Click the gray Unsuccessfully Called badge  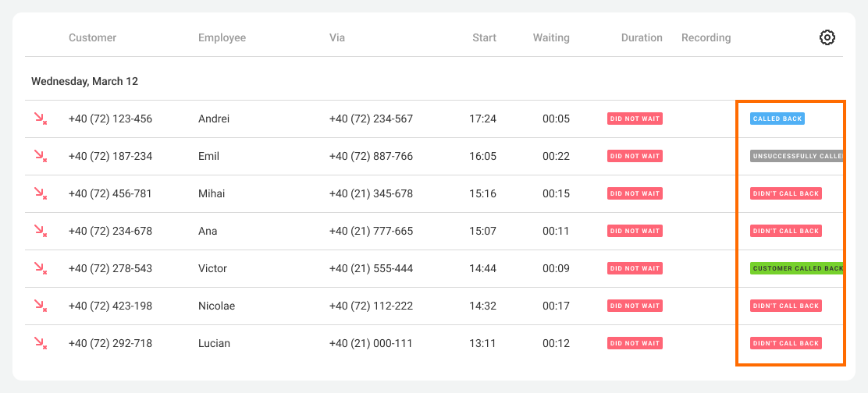pyautogui.click(x=796, y=156)
